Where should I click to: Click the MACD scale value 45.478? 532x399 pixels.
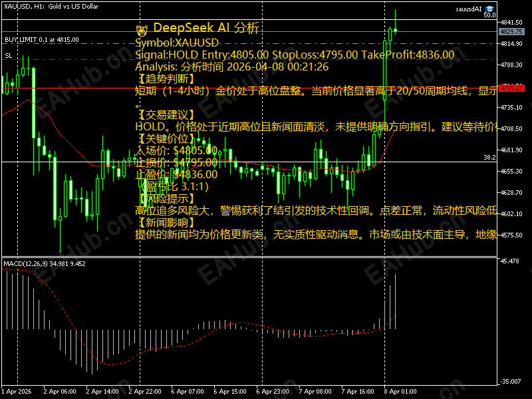(x=509, y=261)
